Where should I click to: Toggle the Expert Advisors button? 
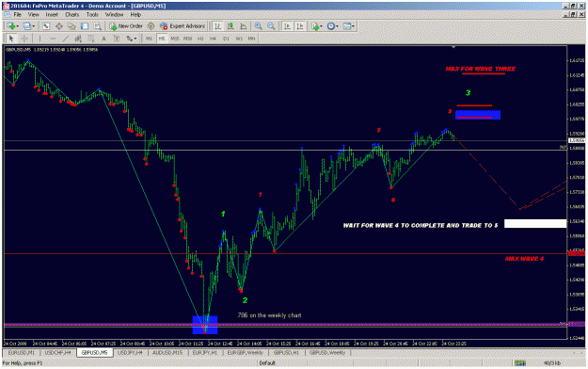tap(183, 26)
